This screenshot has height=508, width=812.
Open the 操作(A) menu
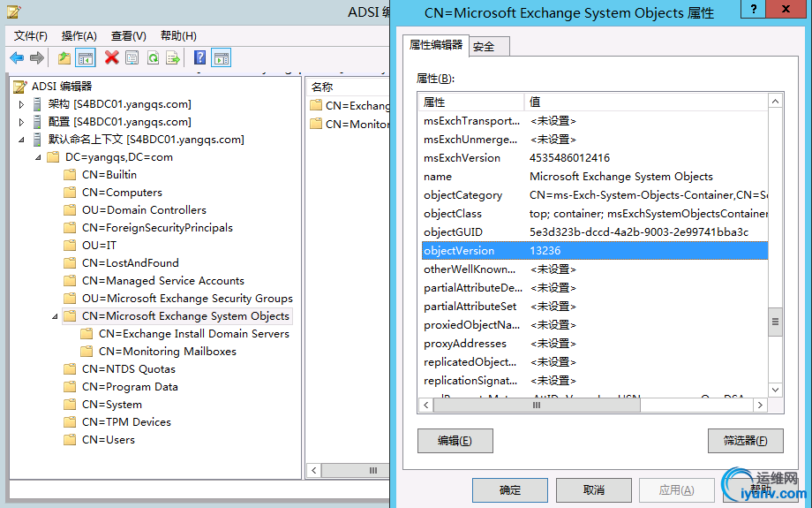(79, 35)
